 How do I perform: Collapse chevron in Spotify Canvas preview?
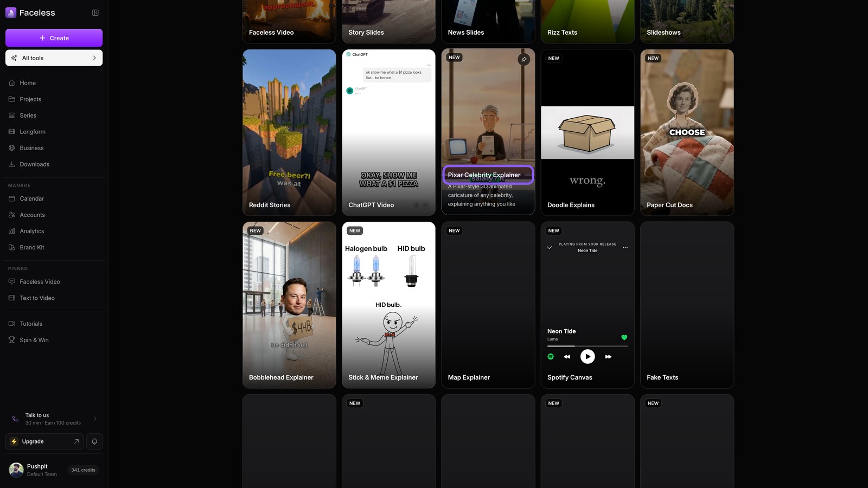pos(549,247)
